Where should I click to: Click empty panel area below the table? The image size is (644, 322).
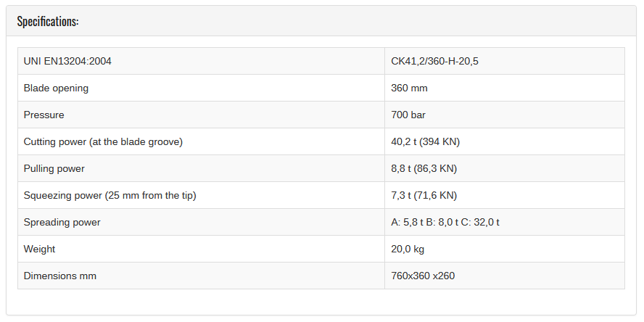321,302
